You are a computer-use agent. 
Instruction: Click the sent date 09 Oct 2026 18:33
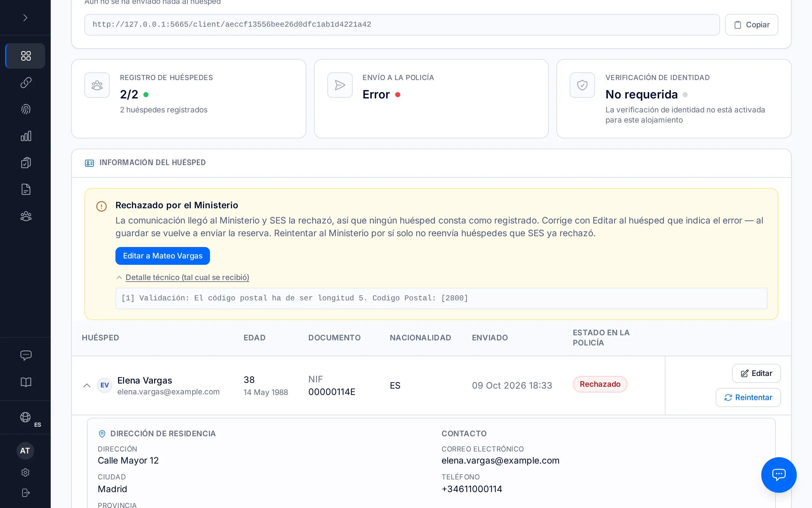pos(512,385)
